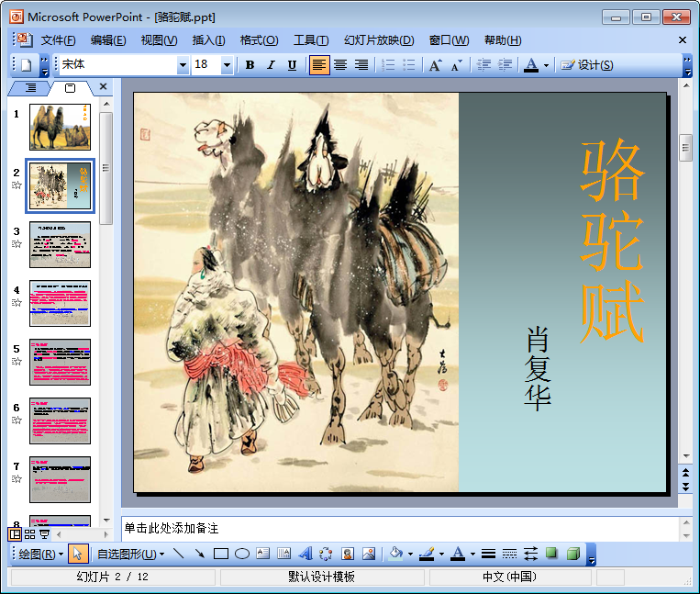Open 编辑(E) menu
This screenshot has height=594, width=700.
[x=108, y=40]
